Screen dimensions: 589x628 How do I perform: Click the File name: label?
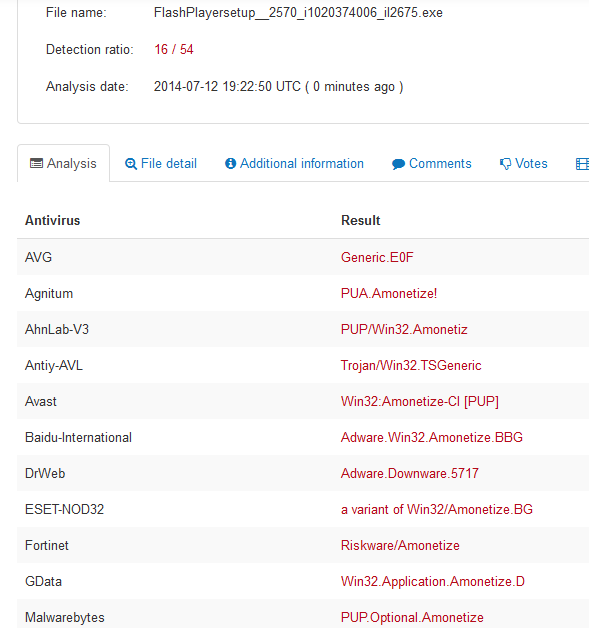point(76,13)
